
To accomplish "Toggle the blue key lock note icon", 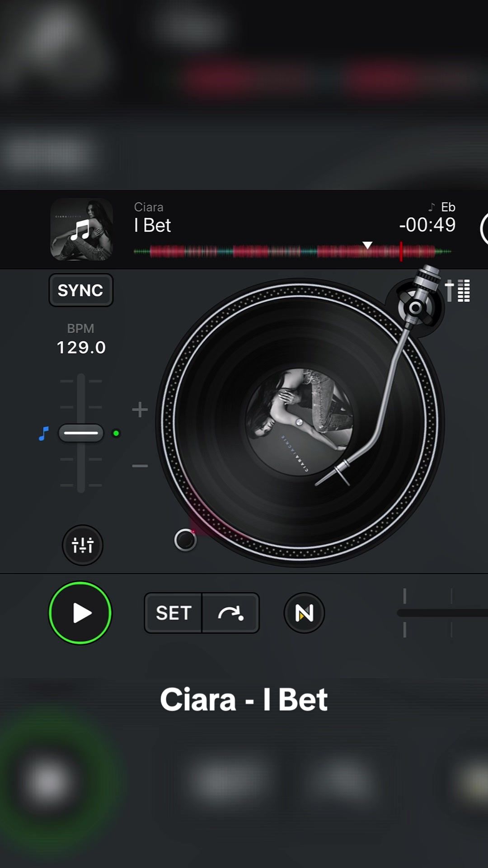I will (44, 434).
